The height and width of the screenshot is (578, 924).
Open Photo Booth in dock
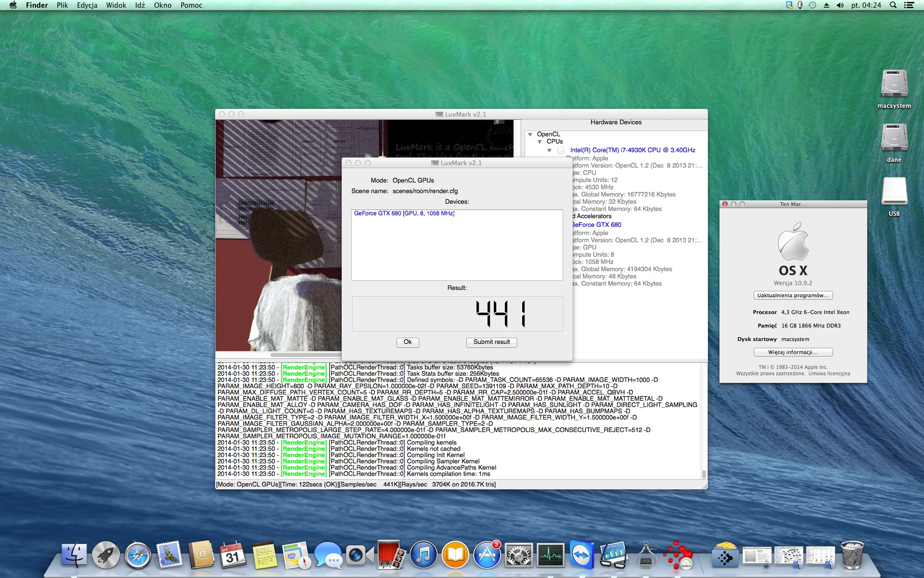(x=392, y=555)
